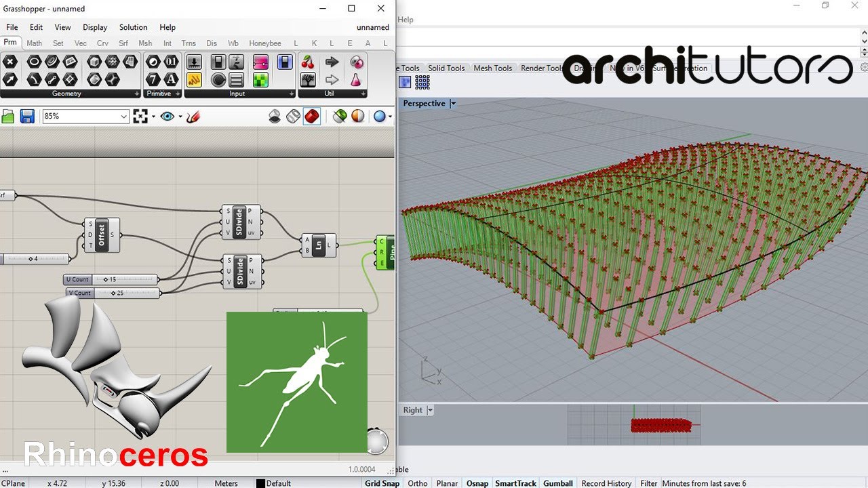Select the Cherry Picker util icon
The width and height of the screenshot is (868, 488).
pyautogui.click(x=308, y=62)
